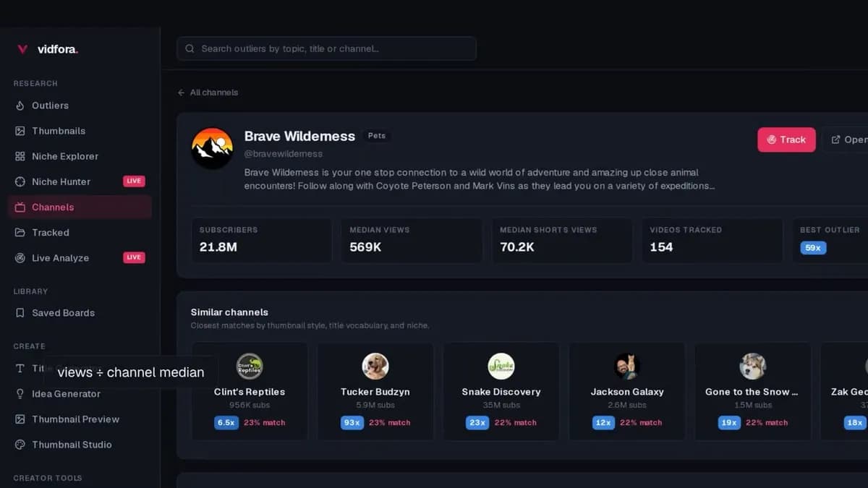The width and height of the screenshot is (868, 488).
Task: Click Gone to the Snow avatar
Action: click(753, 367)
